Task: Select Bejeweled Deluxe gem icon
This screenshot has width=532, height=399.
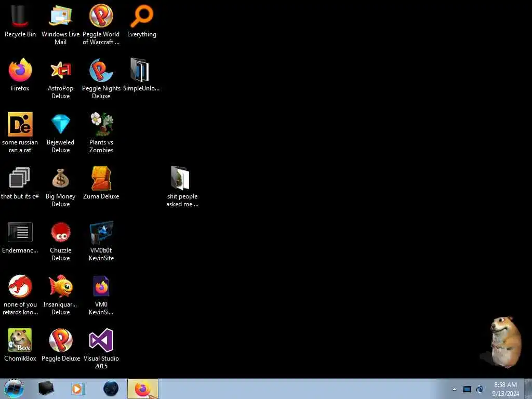Action: 60,124
